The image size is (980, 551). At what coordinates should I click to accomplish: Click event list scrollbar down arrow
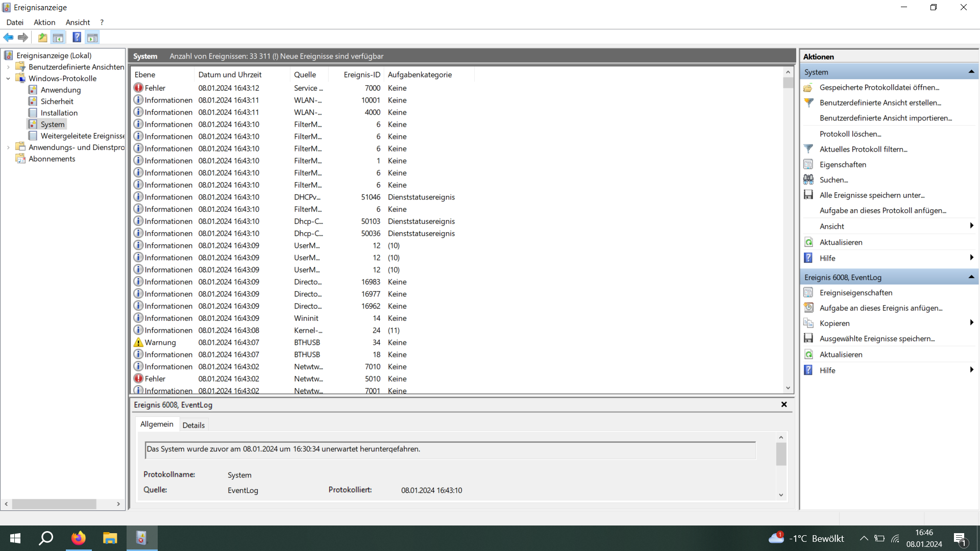788,388
